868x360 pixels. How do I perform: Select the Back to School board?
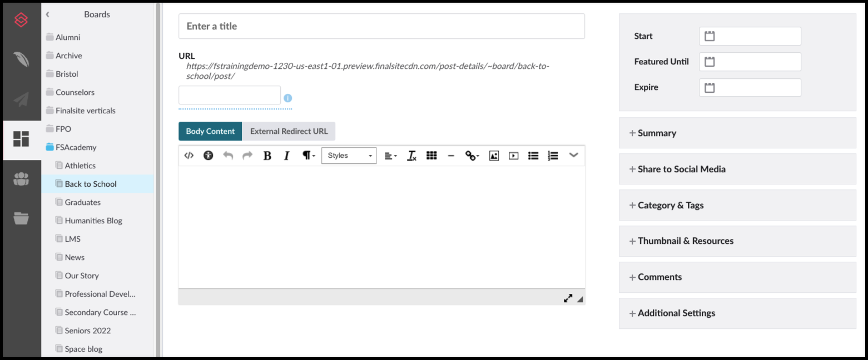tap(91, 183)
